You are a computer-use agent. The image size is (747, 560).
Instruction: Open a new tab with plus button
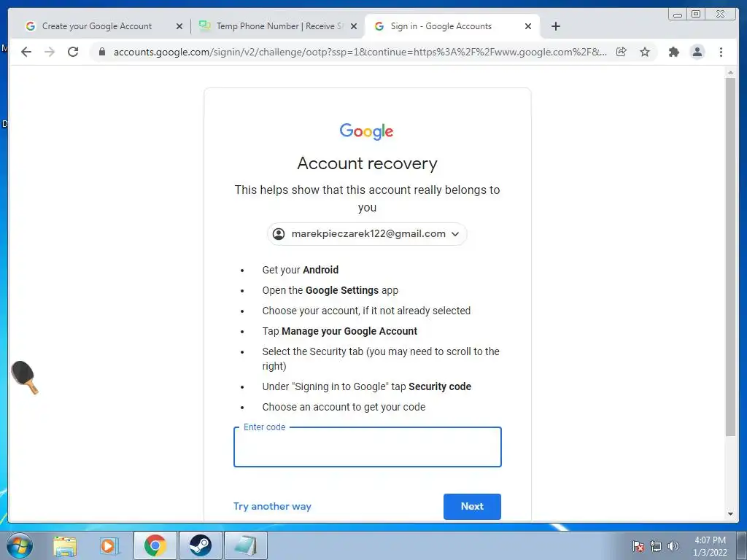tap(555, 26)
